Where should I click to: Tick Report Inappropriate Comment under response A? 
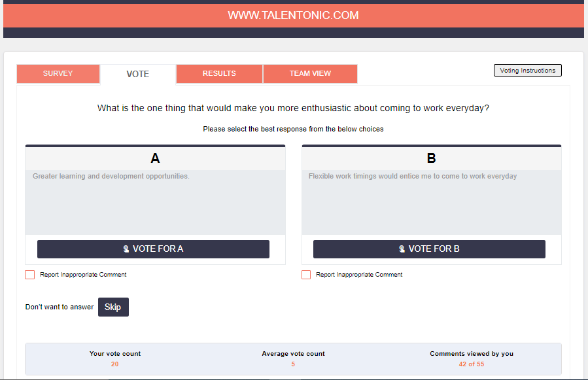tap(30, 275)
